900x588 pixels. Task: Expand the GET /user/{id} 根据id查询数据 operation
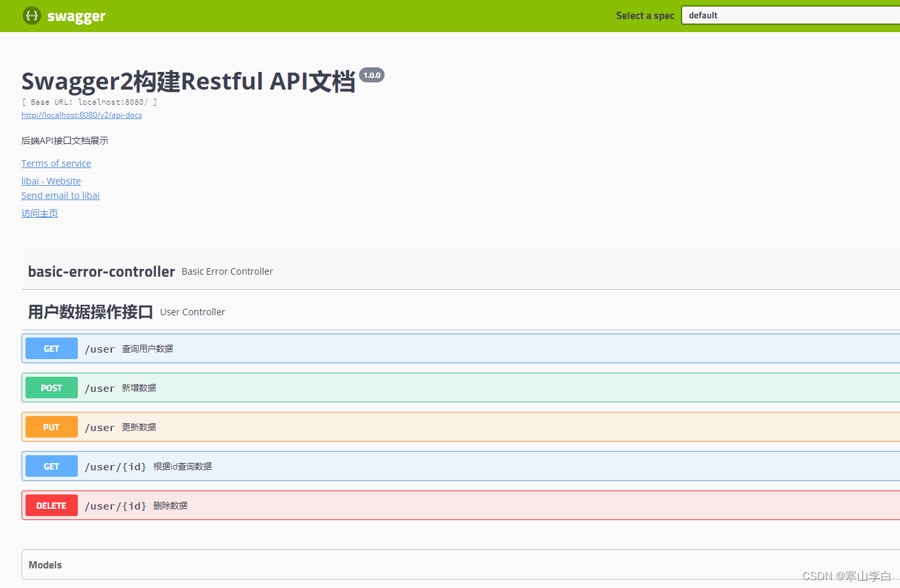pyautogui.click(x=461, y=466)
